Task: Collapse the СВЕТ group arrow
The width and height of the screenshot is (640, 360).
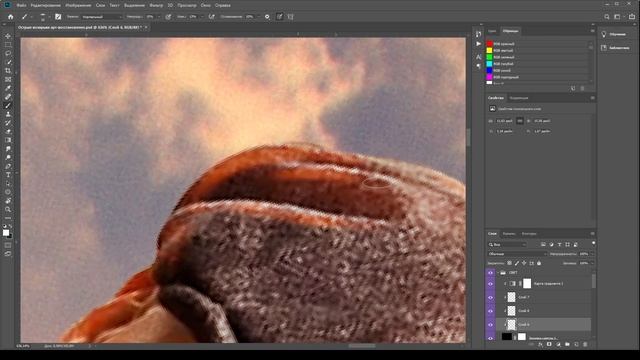Action: point(498,273)
